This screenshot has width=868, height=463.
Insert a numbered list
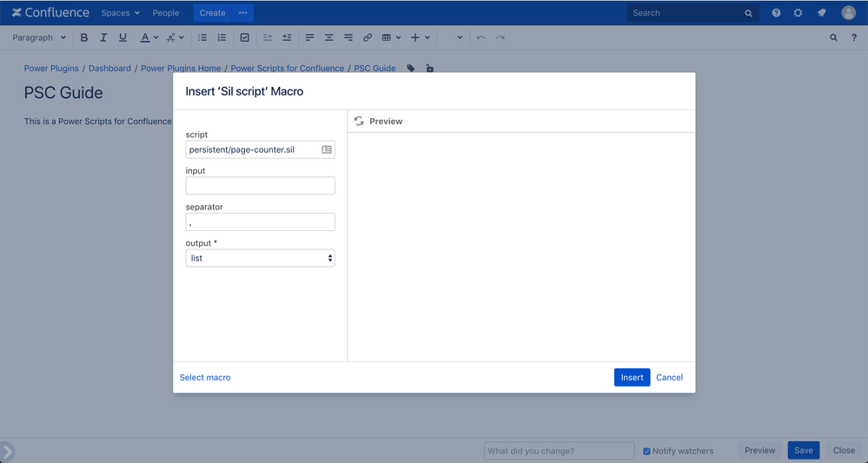pyautogui.click(x=222, y=37)
